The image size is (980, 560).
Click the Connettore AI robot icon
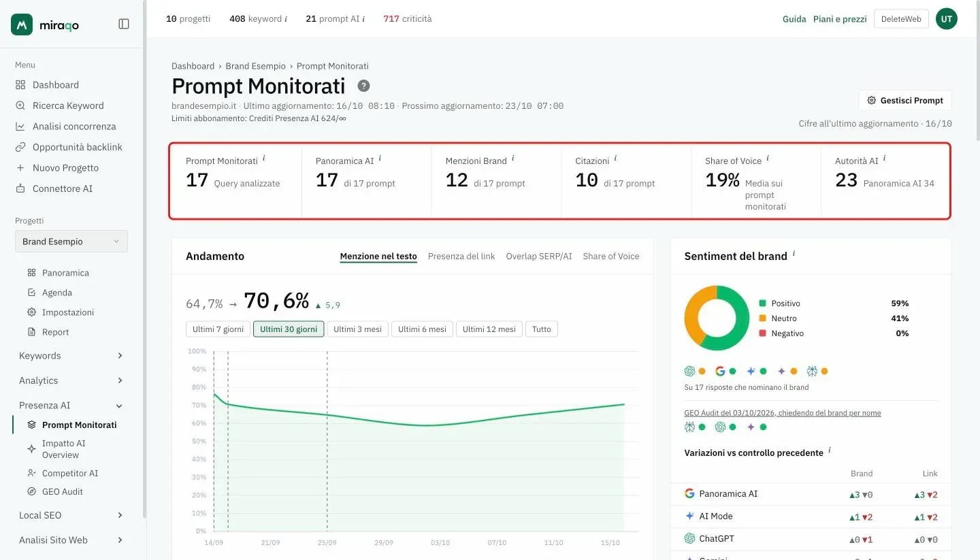click(x=20, y=188)
